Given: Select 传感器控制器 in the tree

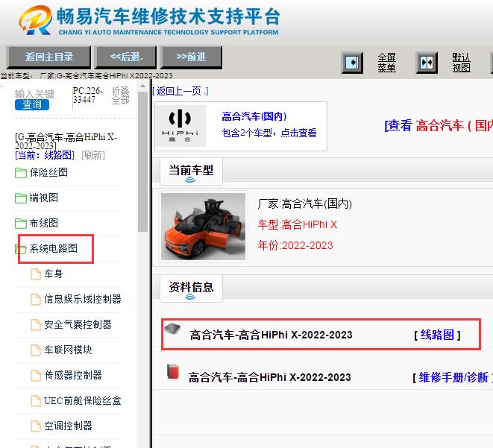Looking at the screenshot, I should click(x=73, y=376).
